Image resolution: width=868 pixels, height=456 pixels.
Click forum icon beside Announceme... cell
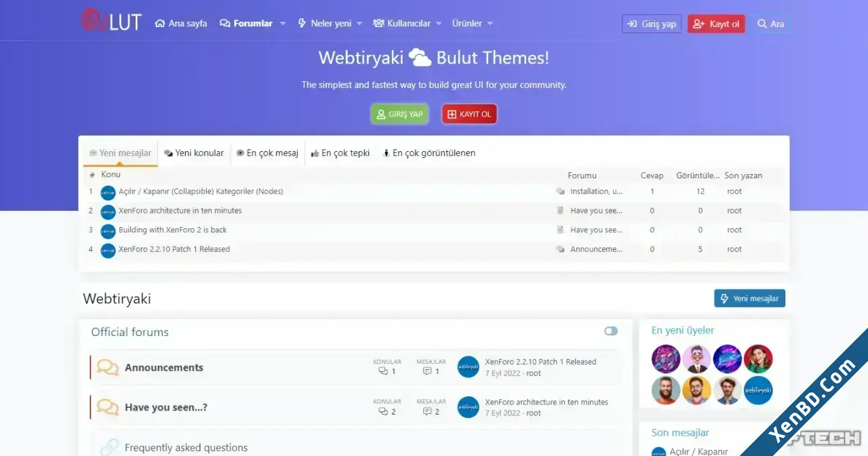pyautogui.click(x=560, y=249)
